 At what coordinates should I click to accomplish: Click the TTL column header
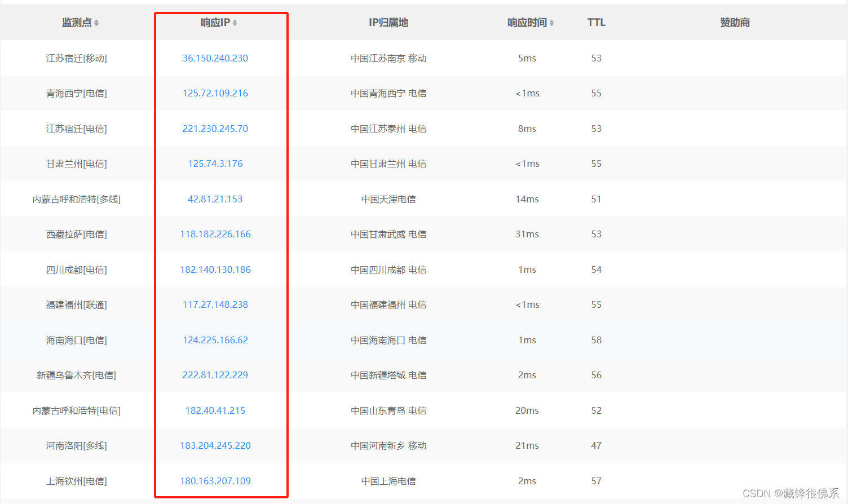click(x=596, y=23)
